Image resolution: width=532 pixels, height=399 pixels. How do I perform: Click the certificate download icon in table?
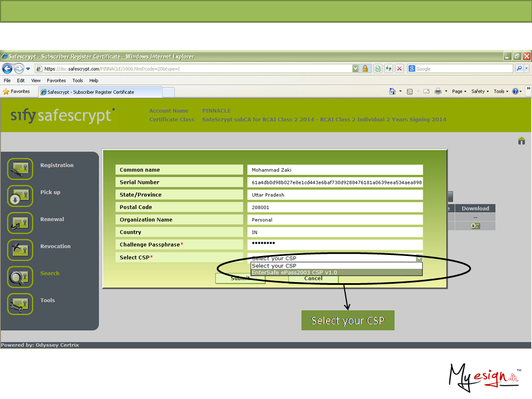tap(475, 226)
